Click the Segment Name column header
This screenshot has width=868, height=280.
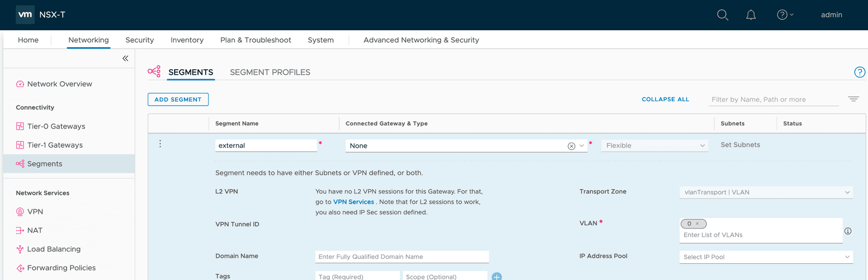coord(237,123)
